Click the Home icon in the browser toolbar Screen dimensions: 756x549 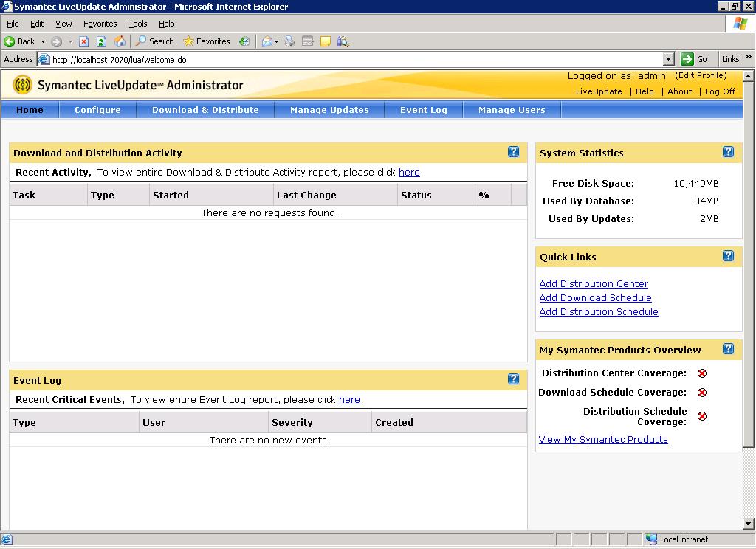pyautogui.click(x=120, y=41)
